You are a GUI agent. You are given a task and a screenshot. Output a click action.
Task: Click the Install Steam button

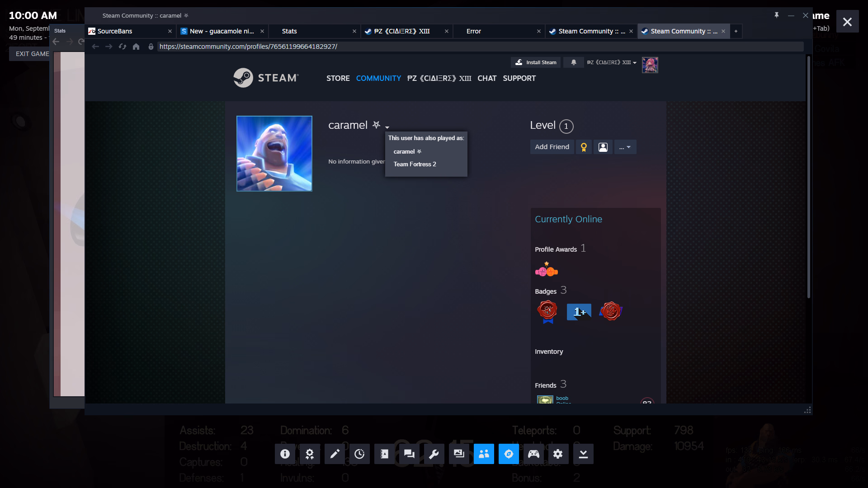tap(536, 62)
